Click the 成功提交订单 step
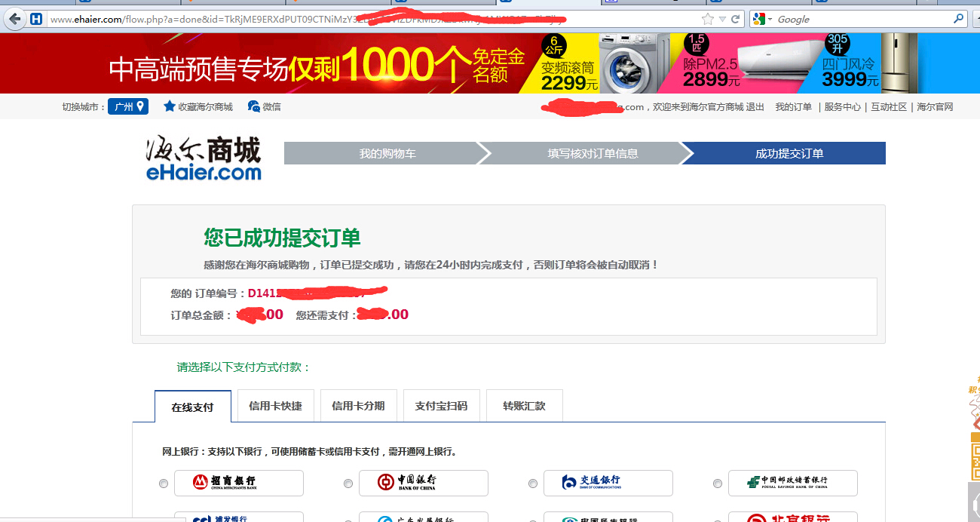Screen dimensions: 980x522 point(789,153)
